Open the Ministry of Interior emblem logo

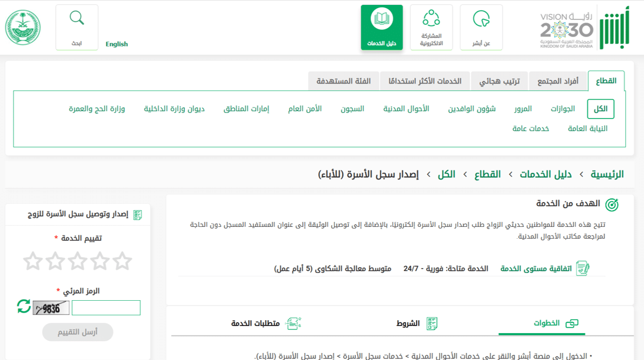[23, 27]
